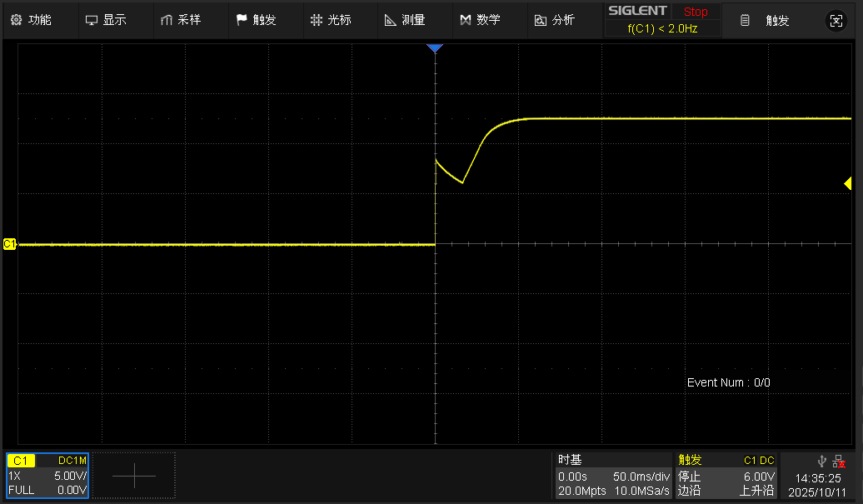The height and width of the screenshot is (504, 863).
Task: Click the 边沿 edge trigger type
Action: pyautogui.click(x=690, y=490)
